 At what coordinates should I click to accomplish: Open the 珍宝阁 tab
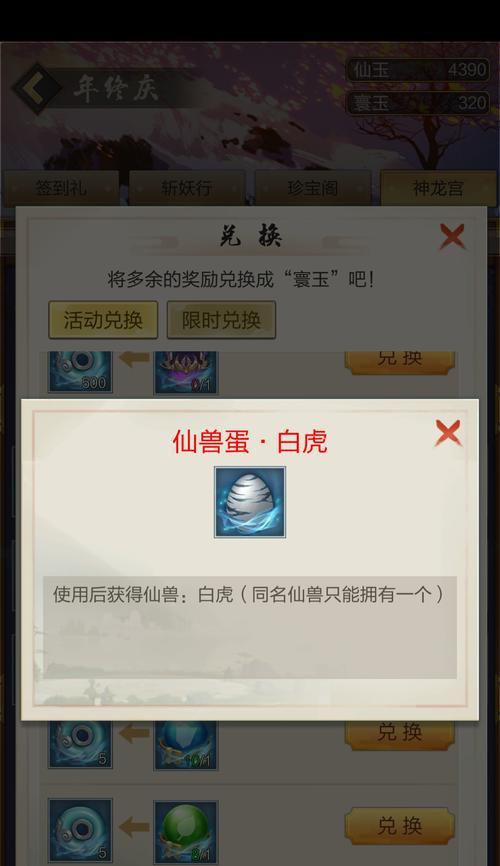312,188
